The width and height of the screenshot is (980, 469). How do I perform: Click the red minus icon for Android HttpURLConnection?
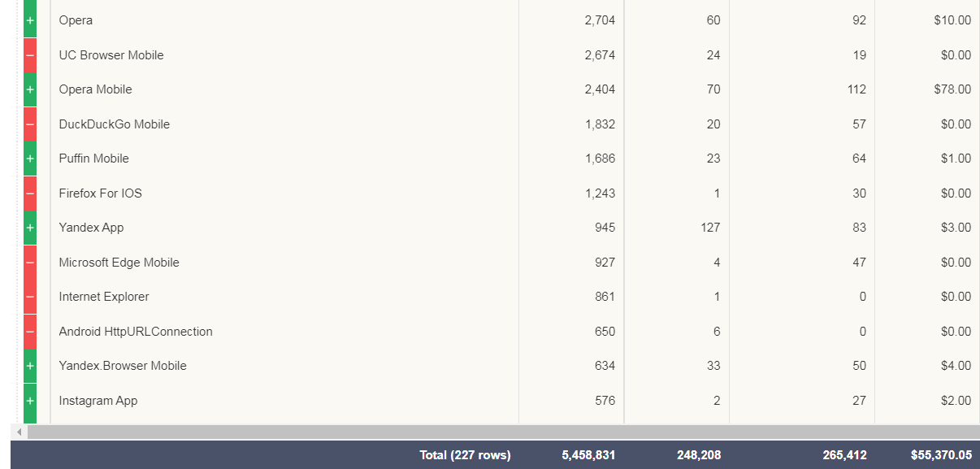point(30,332)
